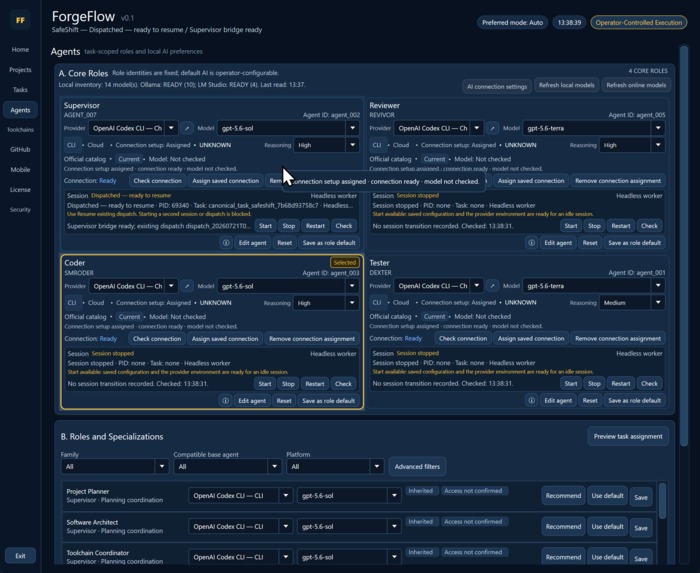This screenshot has height=573, width=700.
Task: Expand Supervisor provider dropdown
Action: pyautogui.click(x=171, y=129)
